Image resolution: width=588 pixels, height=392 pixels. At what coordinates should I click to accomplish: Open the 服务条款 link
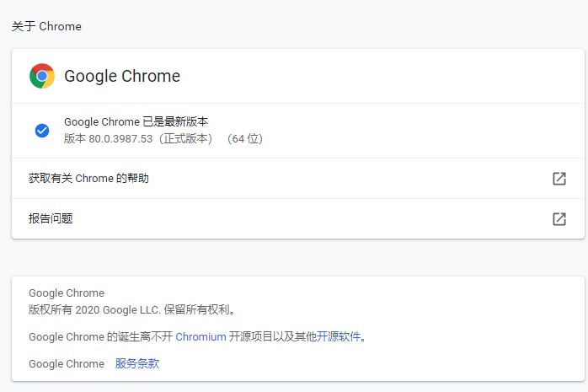[x=137, y=364]
